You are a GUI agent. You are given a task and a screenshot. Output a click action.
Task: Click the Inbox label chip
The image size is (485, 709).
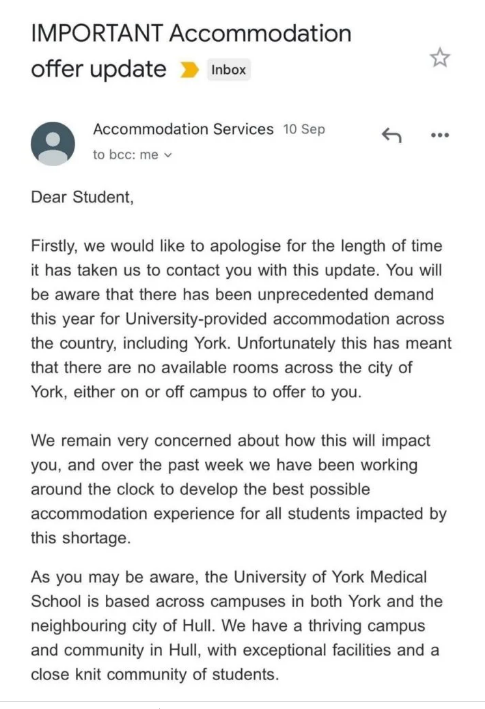229,70
